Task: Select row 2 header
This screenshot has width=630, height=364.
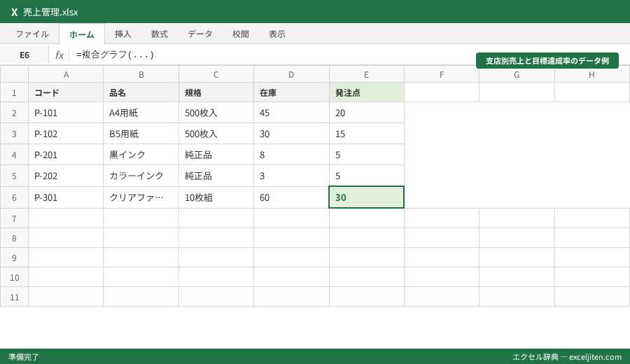Action: tap(14, 113)
